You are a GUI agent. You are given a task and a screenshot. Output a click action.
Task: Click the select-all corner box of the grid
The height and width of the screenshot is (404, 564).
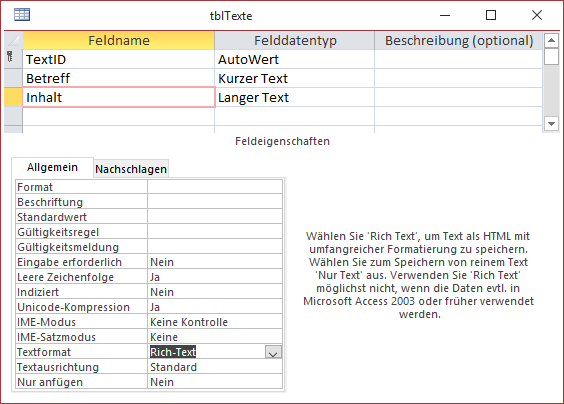point(13,40)
